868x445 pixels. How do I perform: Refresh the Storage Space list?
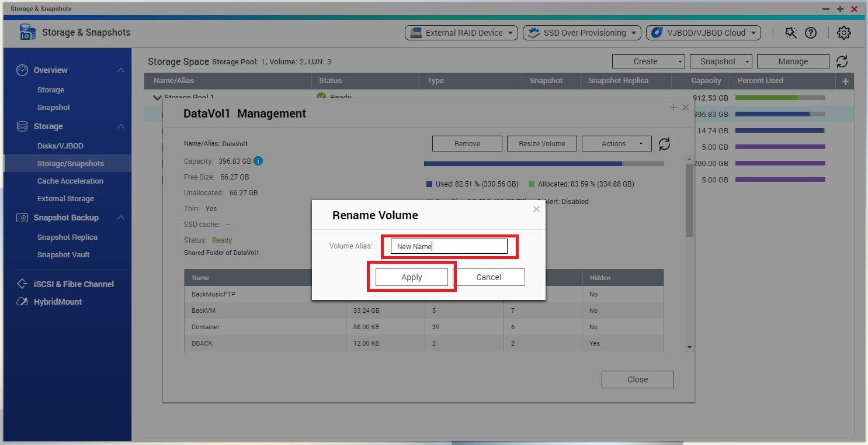click(x=842, y=61)
